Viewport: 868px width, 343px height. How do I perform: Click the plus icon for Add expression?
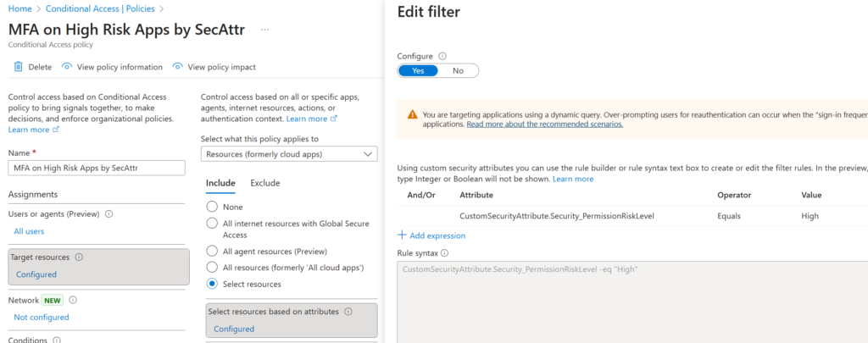403,235
